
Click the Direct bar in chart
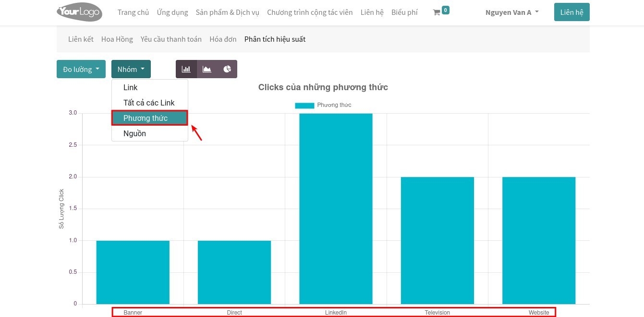[x=234, y=272]
